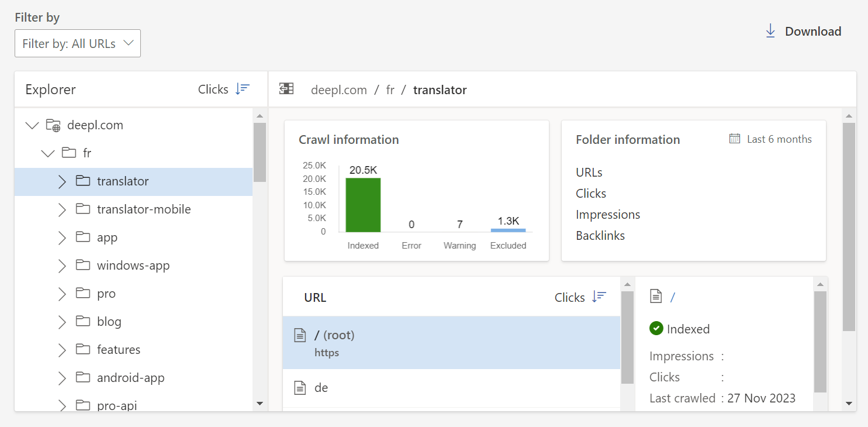Click the translator folder icon
The image size is (868, 427).
pos(83,181)
